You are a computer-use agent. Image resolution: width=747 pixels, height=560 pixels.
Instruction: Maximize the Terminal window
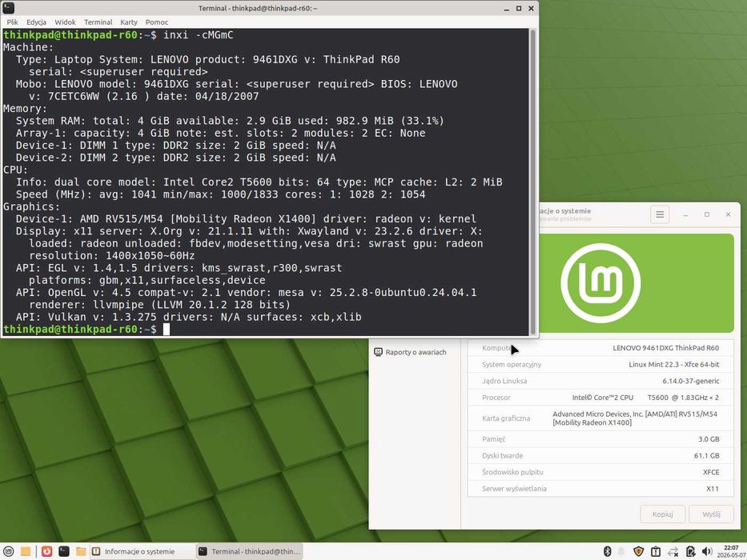(x=519, y=8)
